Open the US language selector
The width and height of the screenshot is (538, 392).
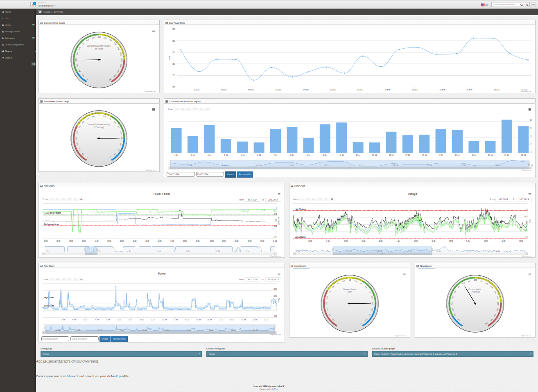tap(485, 5)
